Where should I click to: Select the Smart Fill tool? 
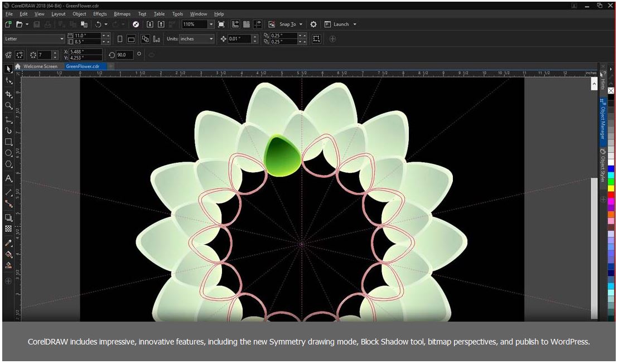(8, 265)
